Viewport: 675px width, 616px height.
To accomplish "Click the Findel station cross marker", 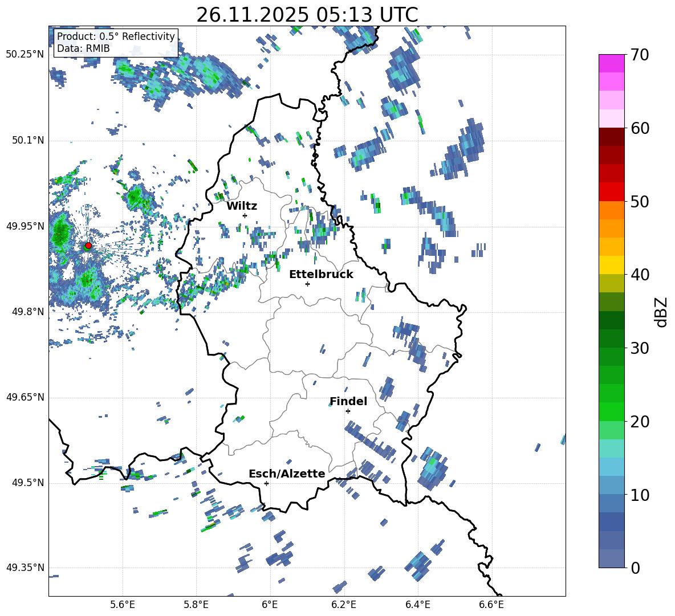I will point(348,411).
